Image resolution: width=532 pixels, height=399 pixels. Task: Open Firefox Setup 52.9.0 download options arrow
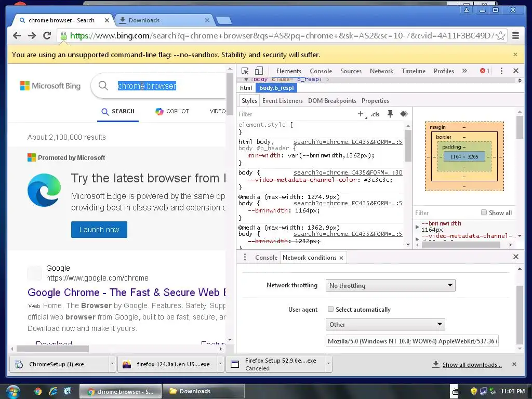tap(328, 364)
